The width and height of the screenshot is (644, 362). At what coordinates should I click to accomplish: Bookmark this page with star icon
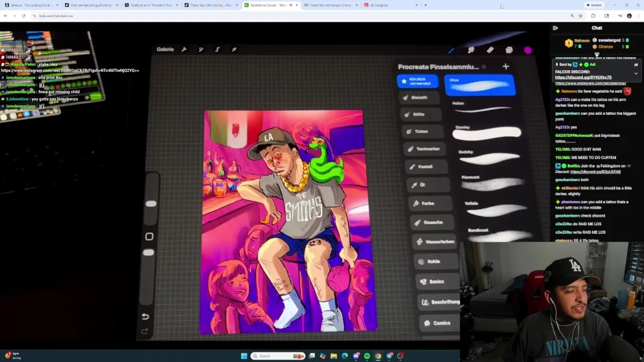click(581, 16)
